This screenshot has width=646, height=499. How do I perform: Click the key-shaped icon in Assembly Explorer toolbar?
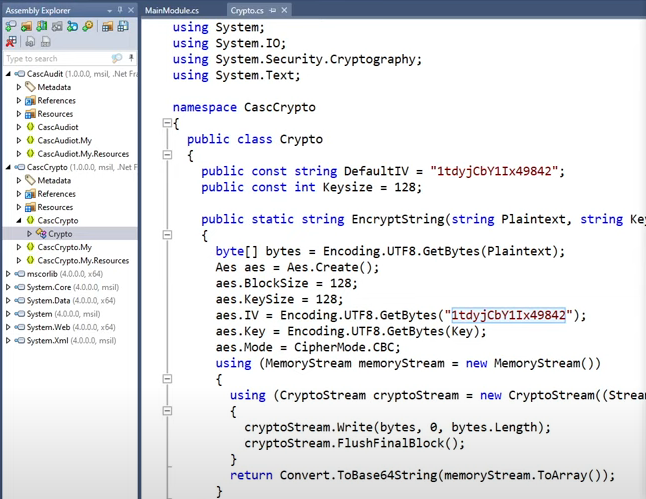88,26
